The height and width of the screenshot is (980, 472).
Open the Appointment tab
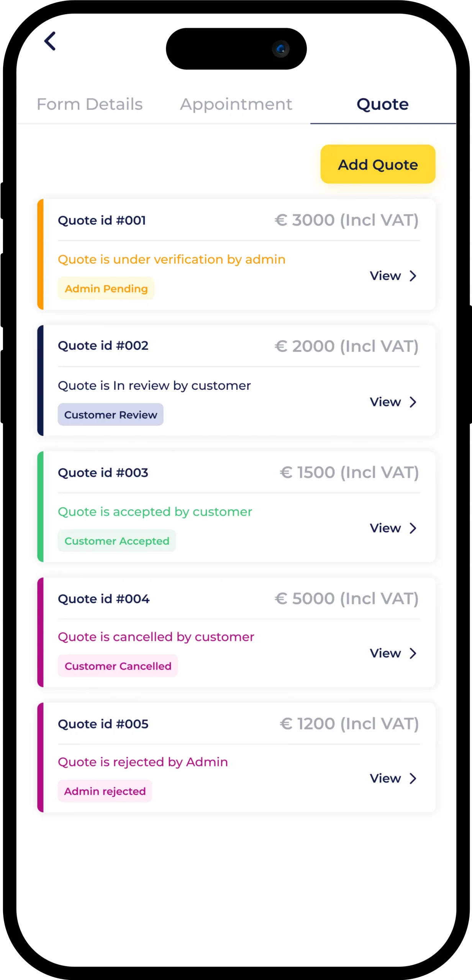236,104
